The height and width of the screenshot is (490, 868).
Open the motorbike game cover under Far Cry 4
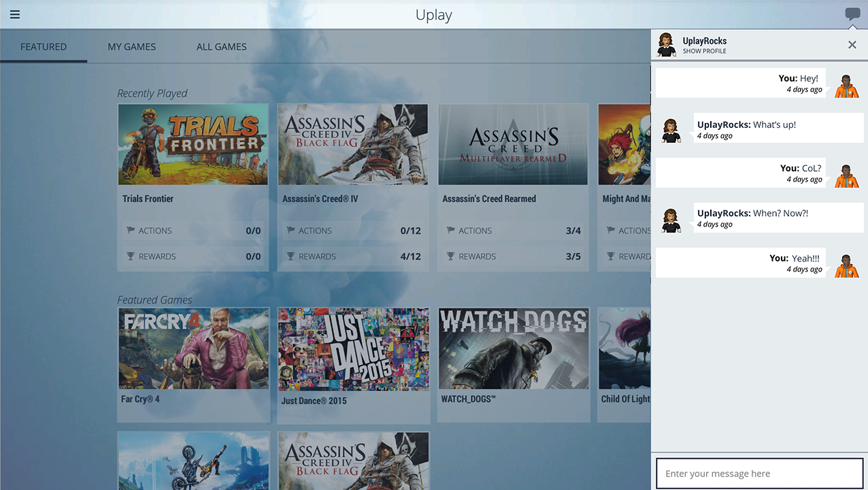(x=194, y=461)
